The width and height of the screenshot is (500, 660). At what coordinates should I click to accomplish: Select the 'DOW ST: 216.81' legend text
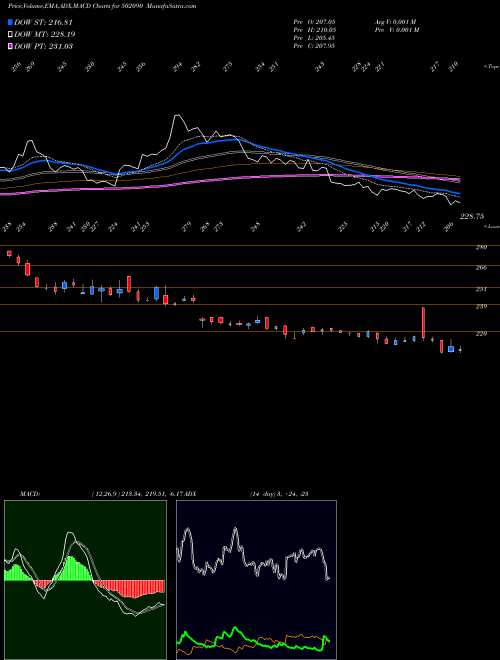pyautogui.click(x=43, y=22)
